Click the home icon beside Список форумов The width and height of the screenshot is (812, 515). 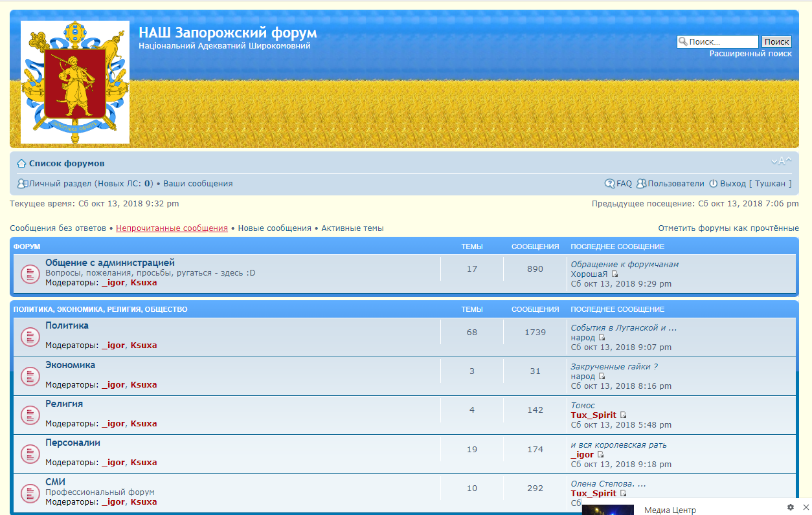[21, 164]
